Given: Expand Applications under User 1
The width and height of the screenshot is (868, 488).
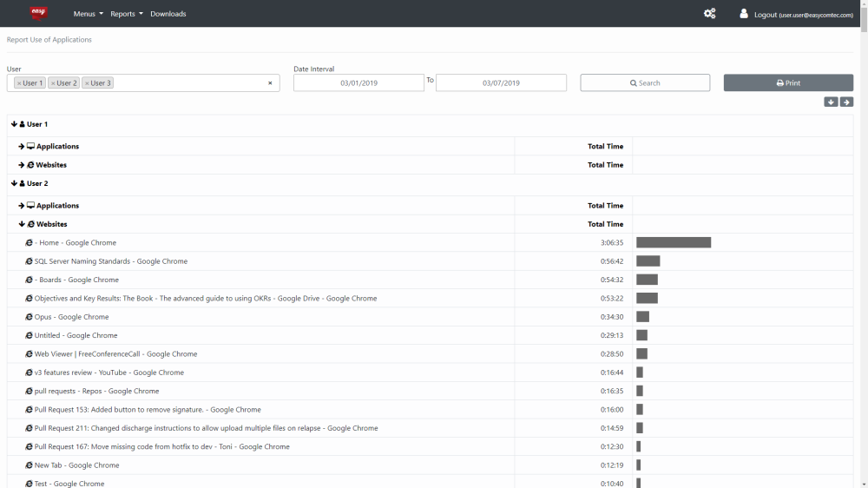Looking at the screenshot, I should point(22,147).
